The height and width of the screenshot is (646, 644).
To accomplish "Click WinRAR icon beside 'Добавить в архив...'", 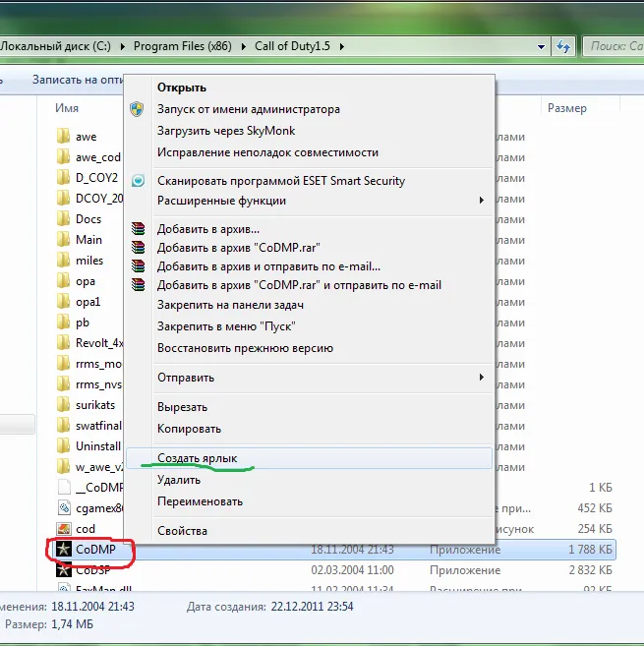I will tap(138, 228).
